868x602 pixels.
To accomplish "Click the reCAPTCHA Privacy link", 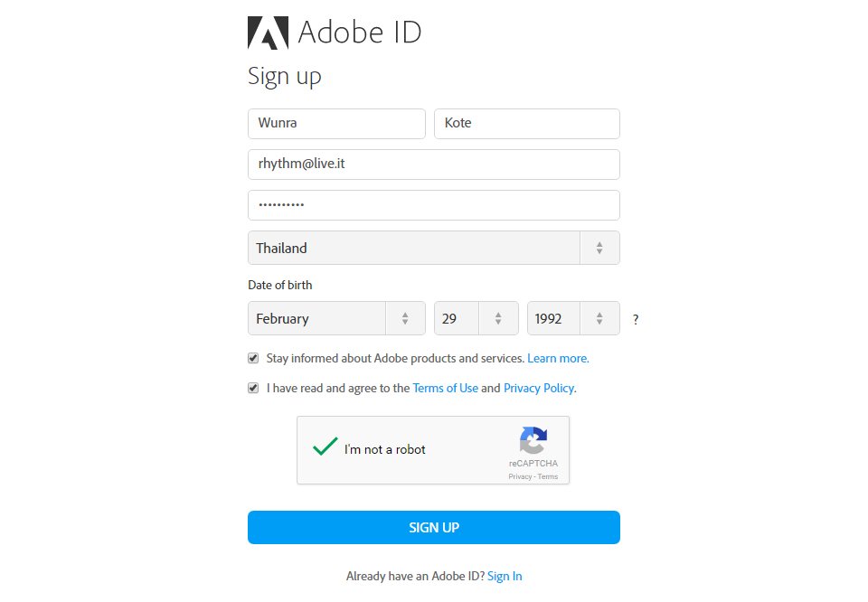I will (x=520, y=476).
